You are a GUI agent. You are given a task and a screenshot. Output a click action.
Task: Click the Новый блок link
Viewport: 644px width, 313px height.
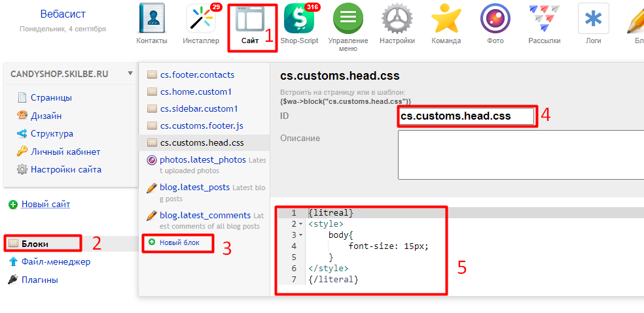coord(179,242)
